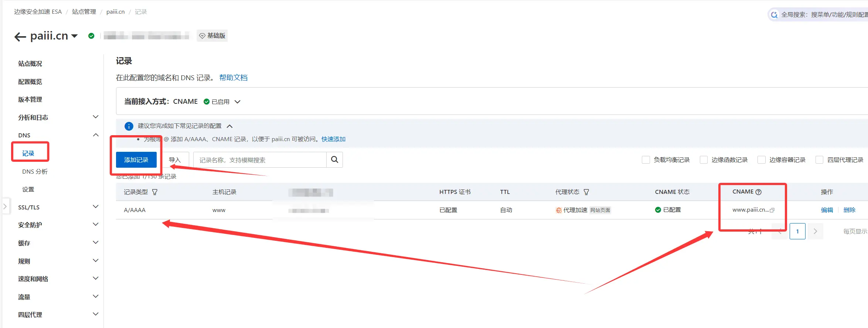
Task: Tick the 边缘函数记录 checkbox
Action: (x=704, y=160)
